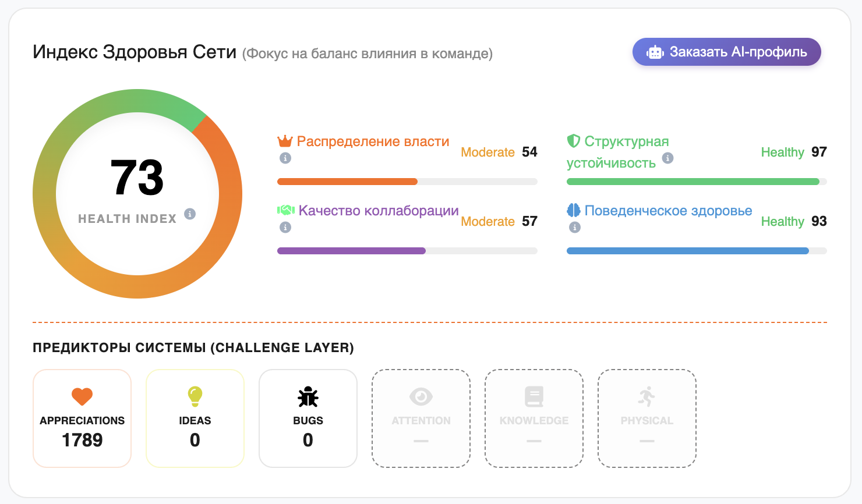Select the green Структурная устойчивость progress bar
This screenshot has height=504, width=862.
[x=697, y=182]
